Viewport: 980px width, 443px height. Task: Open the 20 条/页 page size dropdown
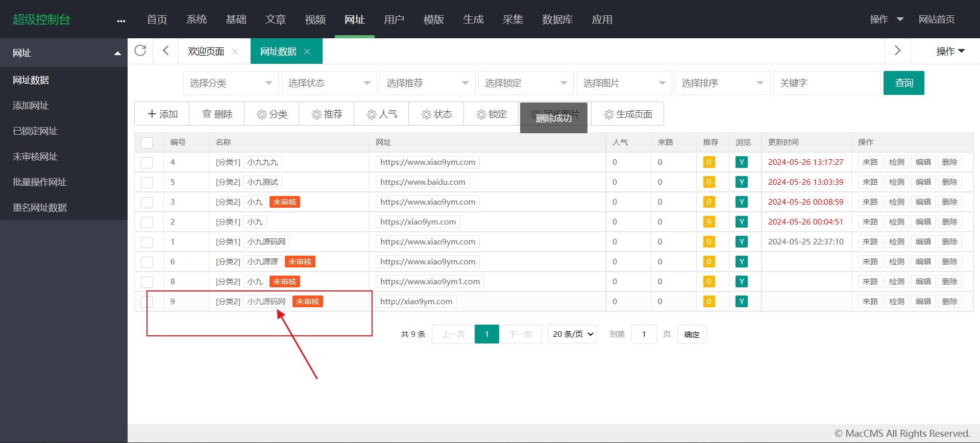pos(572,334)
